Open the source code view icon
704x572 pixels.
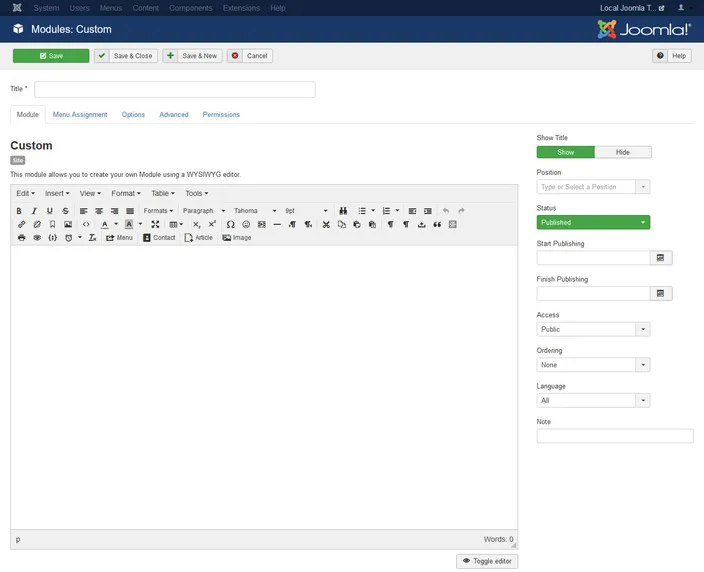(86, 224)
